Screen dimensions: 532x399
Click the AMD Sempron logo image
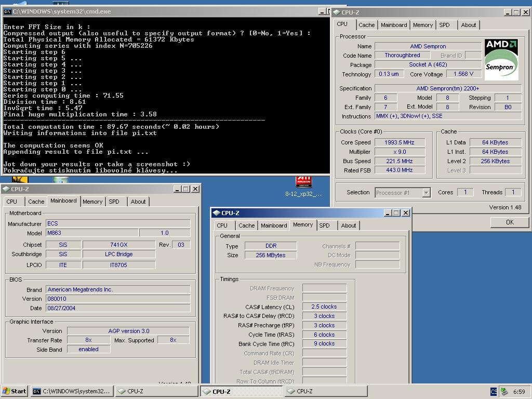pyautogui.click(x=501, y=60)
